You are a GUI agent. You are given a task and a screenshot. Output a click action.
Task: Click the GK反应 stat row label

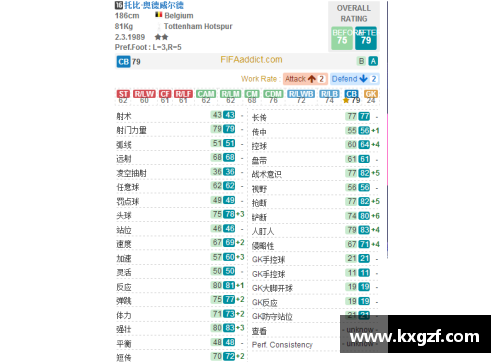(265, 303)
